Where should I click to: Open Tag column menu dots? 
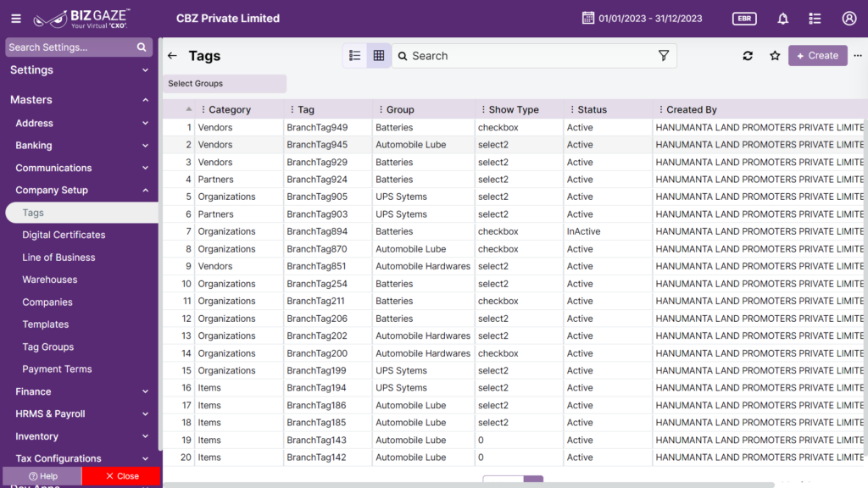(292, 109)
